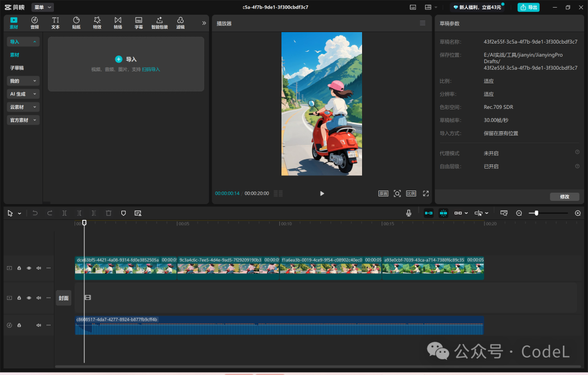Viewport: 588px width, 375px height.
Task: Open the 比例 aspect ratio button
Action: (411, 194)
